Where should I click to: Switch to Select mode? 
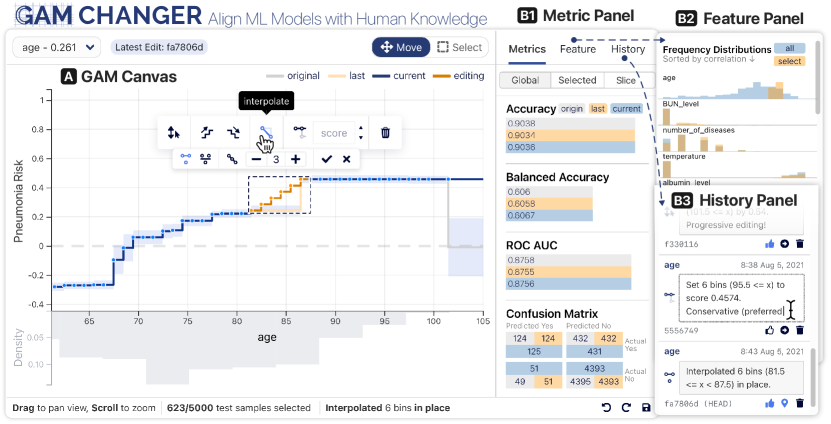459,47
